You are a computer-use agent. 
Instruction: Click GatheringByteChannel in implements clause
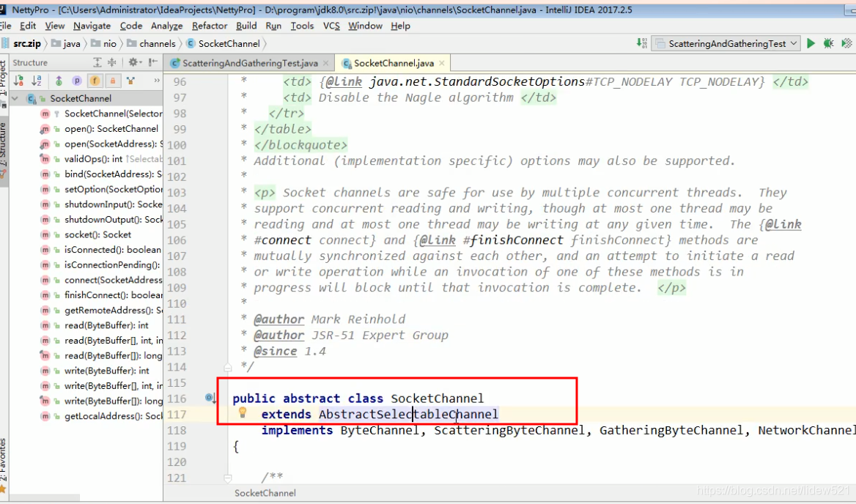671,430
